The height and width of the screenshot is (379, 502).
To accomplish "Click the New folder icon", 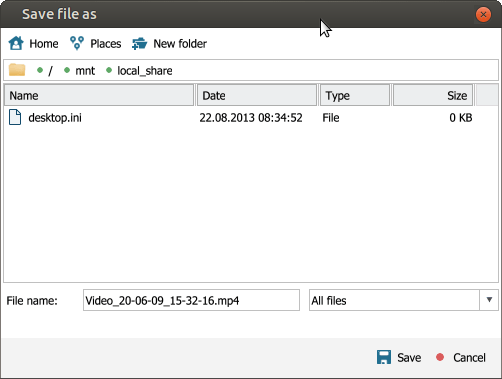I will click(x=139, y=44).
